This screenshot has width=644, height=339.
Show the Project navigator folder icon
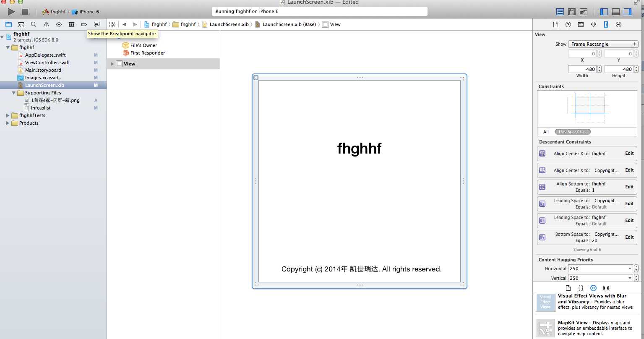[8, 24]
